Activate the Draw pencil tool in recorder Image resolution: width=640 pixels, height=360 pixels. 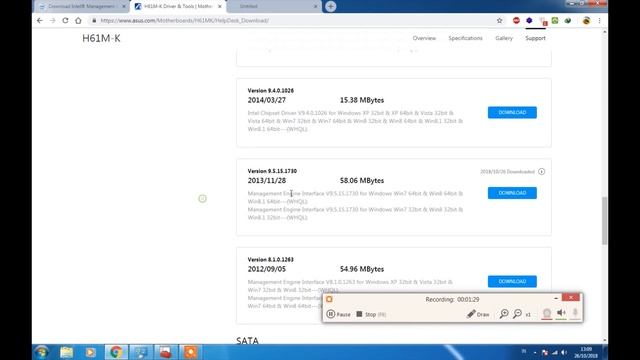pyautogui.click(x=478, y=314)
